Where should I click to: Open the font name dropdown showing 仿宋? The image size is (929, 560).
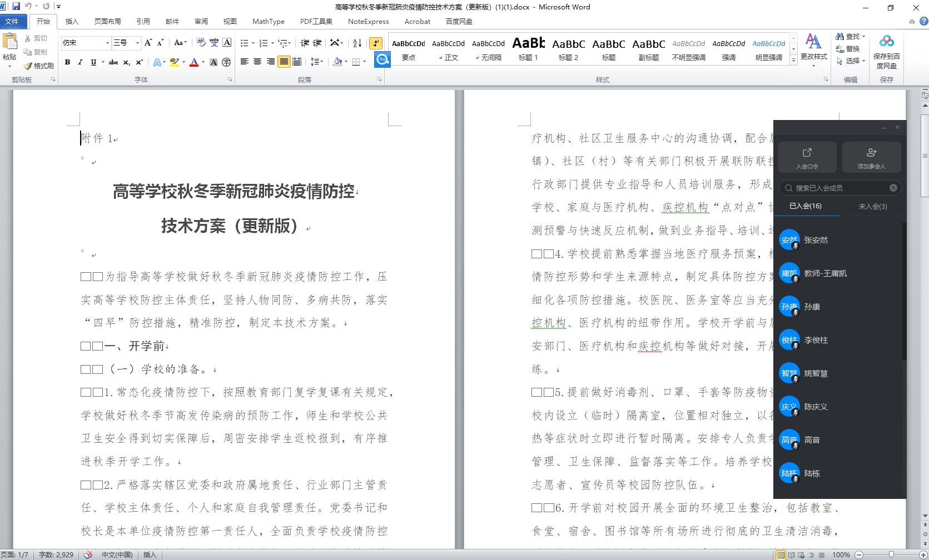pyautogui.click(x=107, y=43)
